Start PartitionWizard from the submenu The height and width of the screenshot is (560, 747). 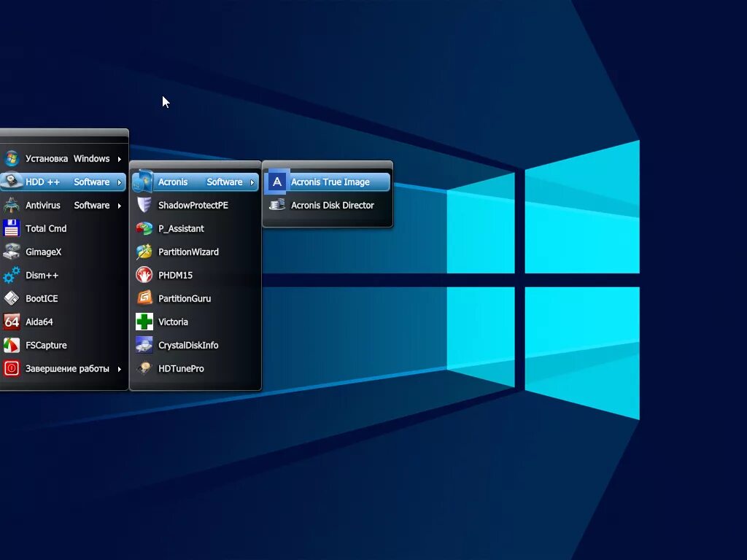196,252
